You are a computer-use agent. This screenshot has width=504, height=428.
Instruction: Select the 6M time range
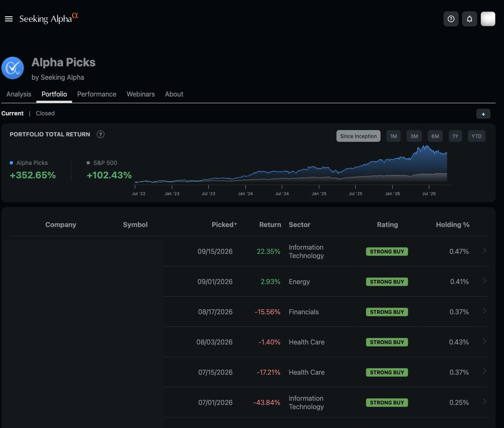tap(435, 136)
